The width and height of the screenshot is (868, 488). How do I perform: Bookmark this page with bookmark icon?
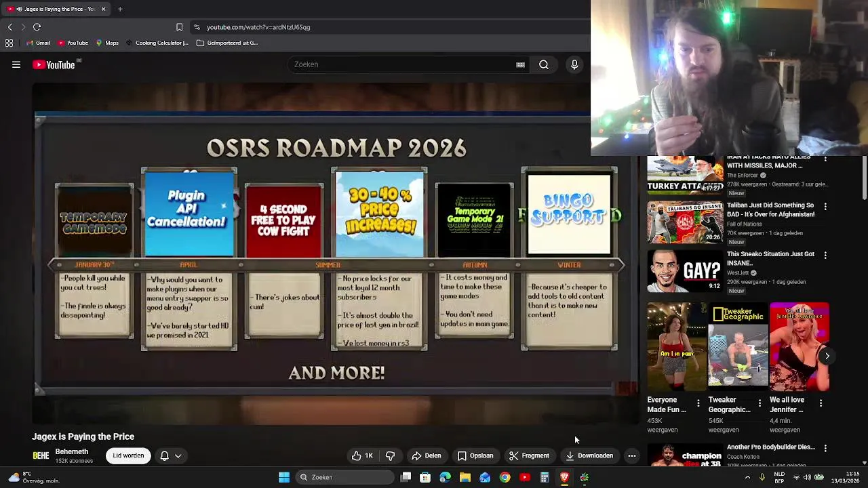pyautogui.click(x=179, y=27)
